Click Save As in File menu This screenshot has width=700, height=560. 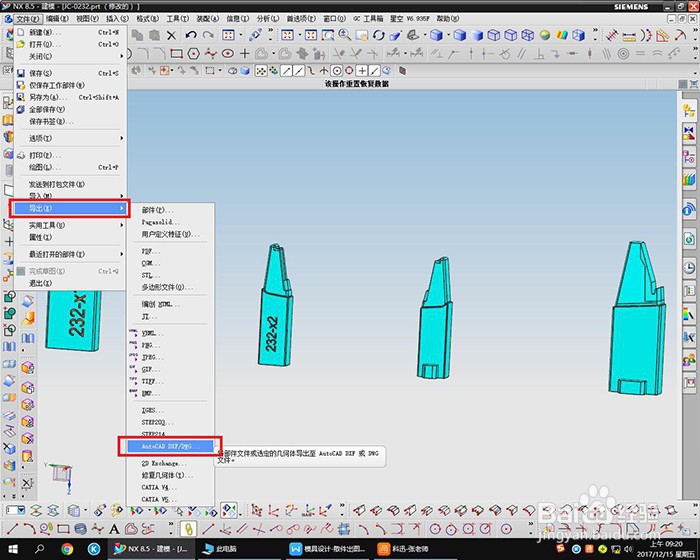70,97
